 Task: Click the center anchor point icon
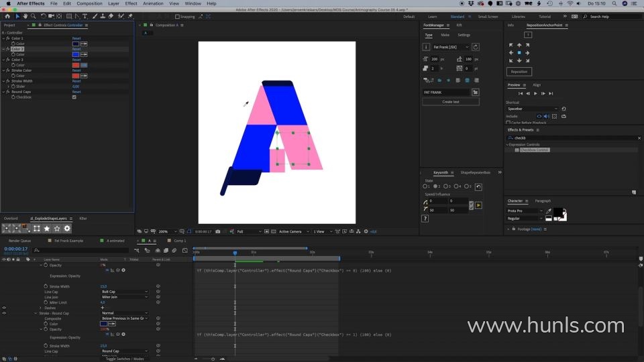coord(519,52)
